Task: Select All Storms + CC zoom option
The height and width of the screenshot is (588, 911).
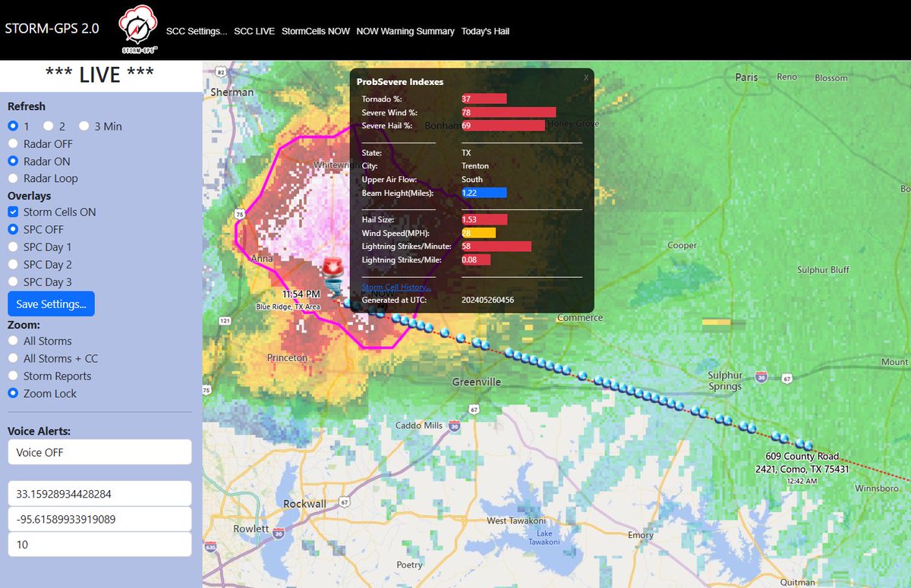Action: (13, 358)
